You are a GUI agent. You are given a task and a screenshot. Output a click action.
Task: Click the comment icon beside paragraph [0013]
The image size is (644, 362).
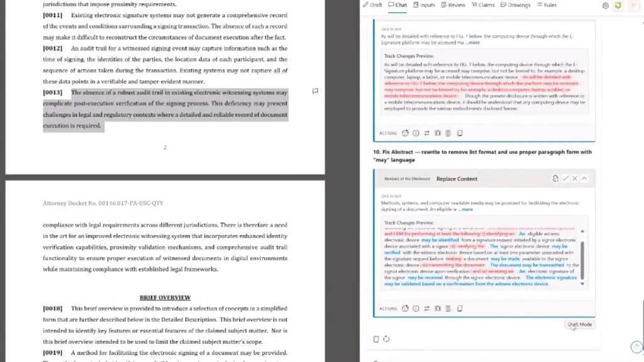[315, 91]
